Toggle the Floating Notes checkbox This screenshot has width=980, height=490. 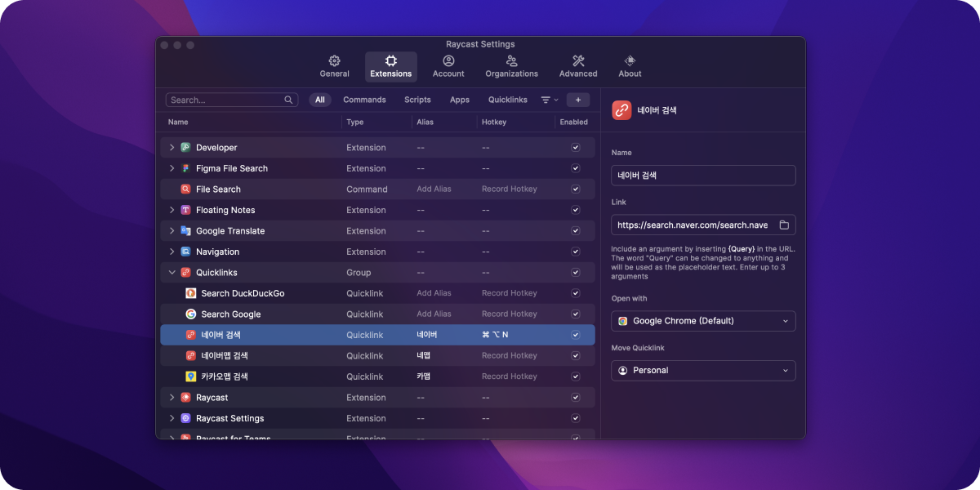575,210
